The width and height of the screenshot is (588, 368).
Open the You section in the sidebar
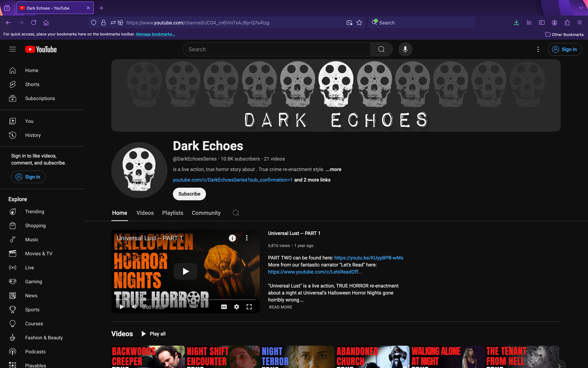(x=42, y=121)
